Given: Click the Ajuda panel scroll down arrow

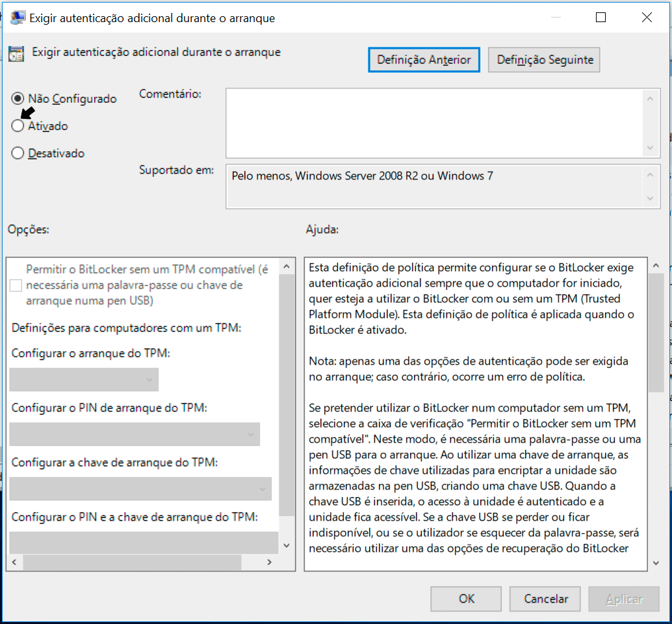Looking at the screenshot, I should click(x=656, y=563).
